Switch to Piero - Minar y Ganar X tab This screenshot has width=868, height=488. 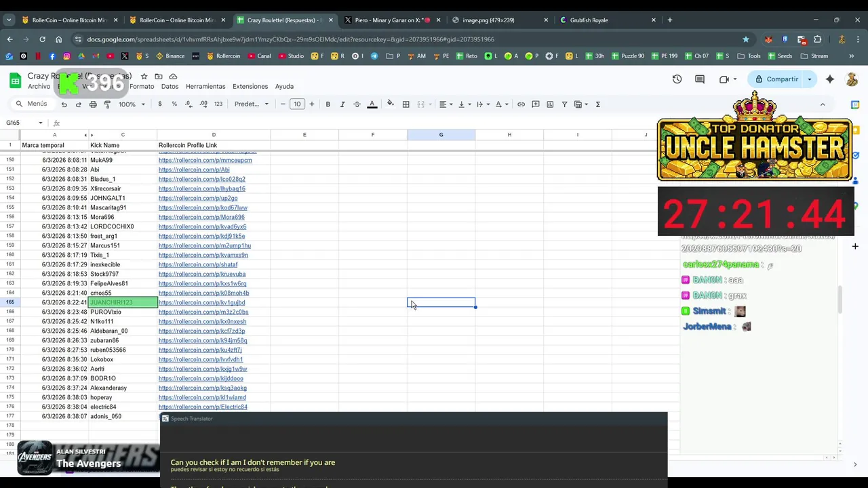pyautogui.click(x=392, y=20)
